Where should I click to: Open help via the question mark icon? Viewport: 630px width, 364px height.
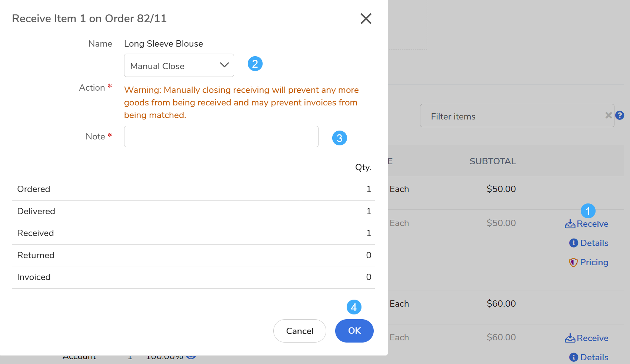(x=620, y=115)
